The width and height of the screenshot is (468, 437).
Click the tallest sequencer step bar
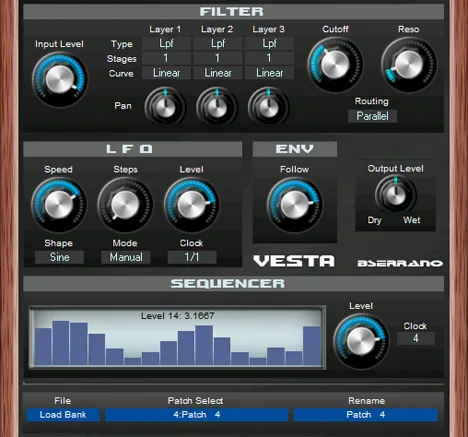tap(61, 343)
